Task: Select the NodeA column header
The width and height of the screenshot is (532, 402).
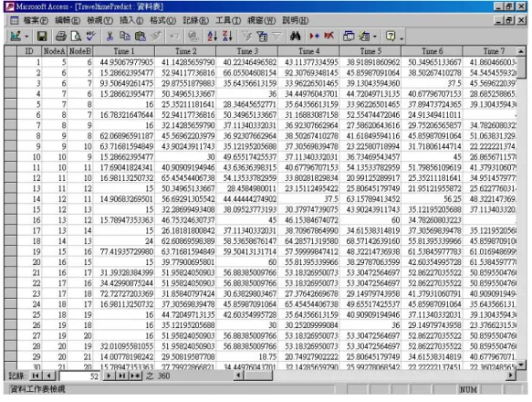Action: [54, 51]
